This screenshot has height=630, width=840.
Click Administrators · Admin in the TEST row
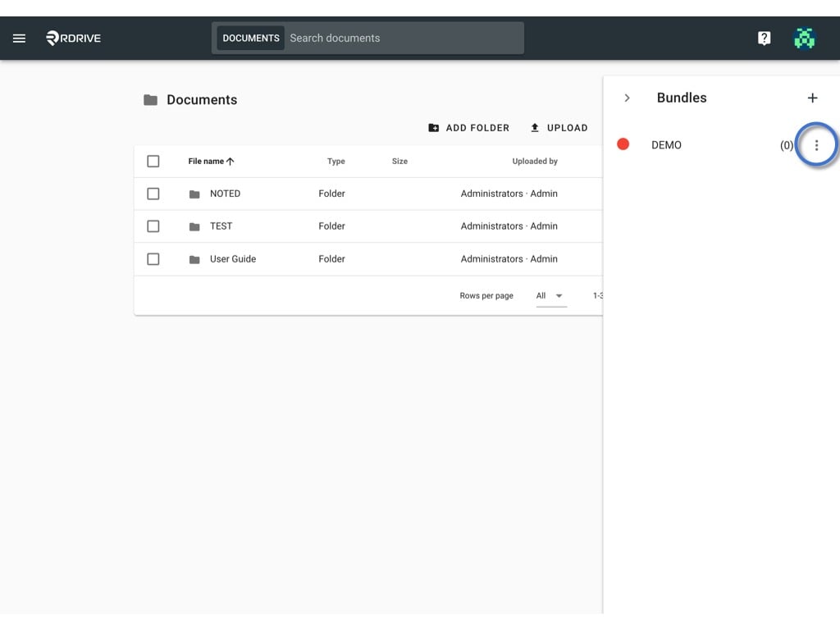[x=509, y=226]
